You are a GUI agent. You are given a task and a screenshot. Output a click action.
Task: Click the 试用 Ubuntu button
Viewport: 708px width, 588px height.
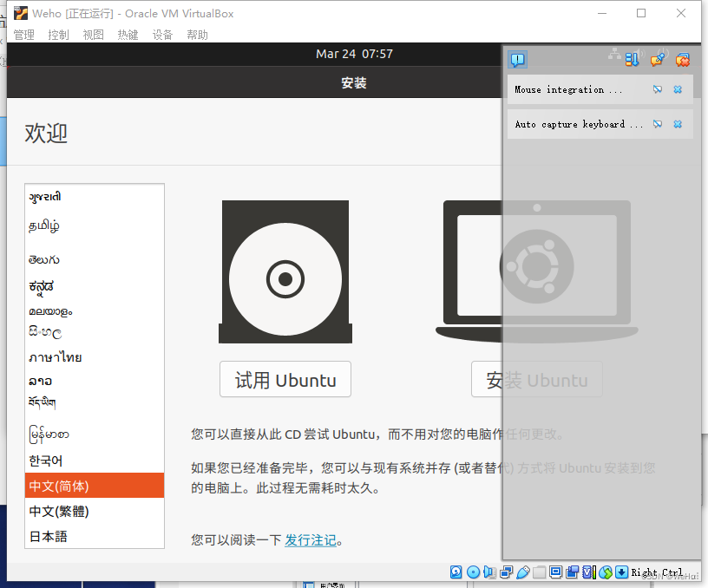pyautogui.click(x=285, y=379)
